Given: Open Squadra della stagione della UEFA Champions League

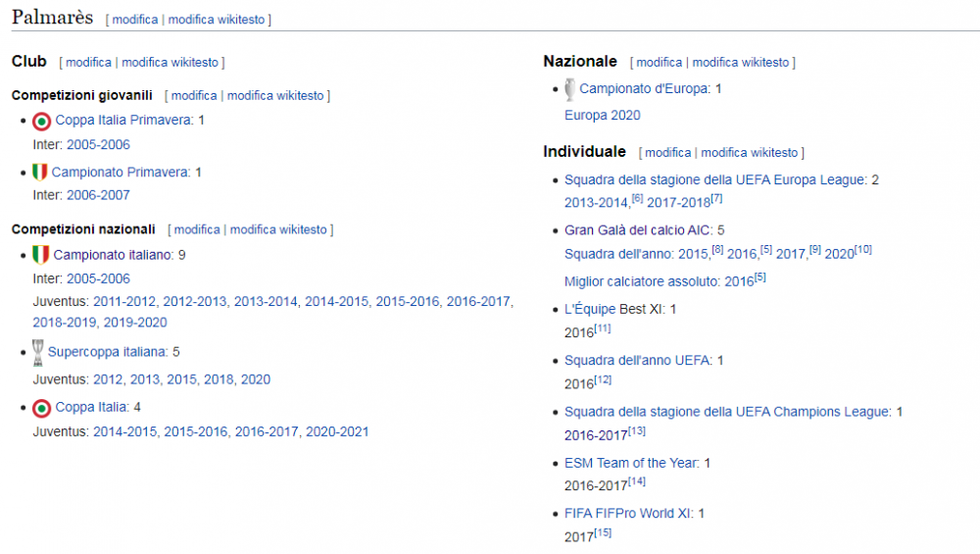Looking at the screenshot, I should pyautogui.click(x=727, y=412).
